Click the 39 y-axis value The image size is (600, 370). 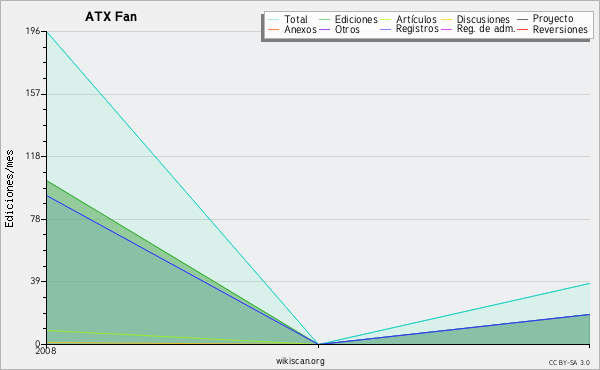click(35, 281)
